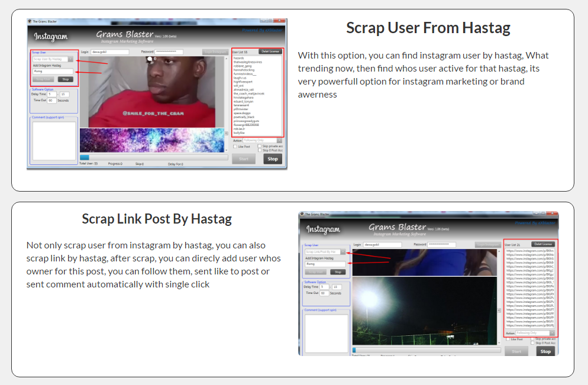Click the greyed Start button in Scrap Link Post screenshot
Image resolution: width=588 pixels, height=385 pixels.
(516, 352)
